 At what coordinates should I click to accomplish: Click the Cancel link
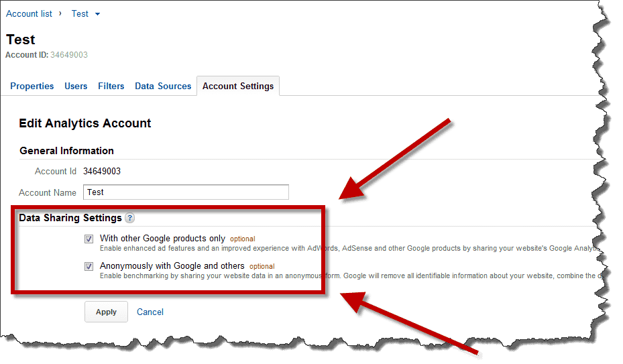(150, 312)
